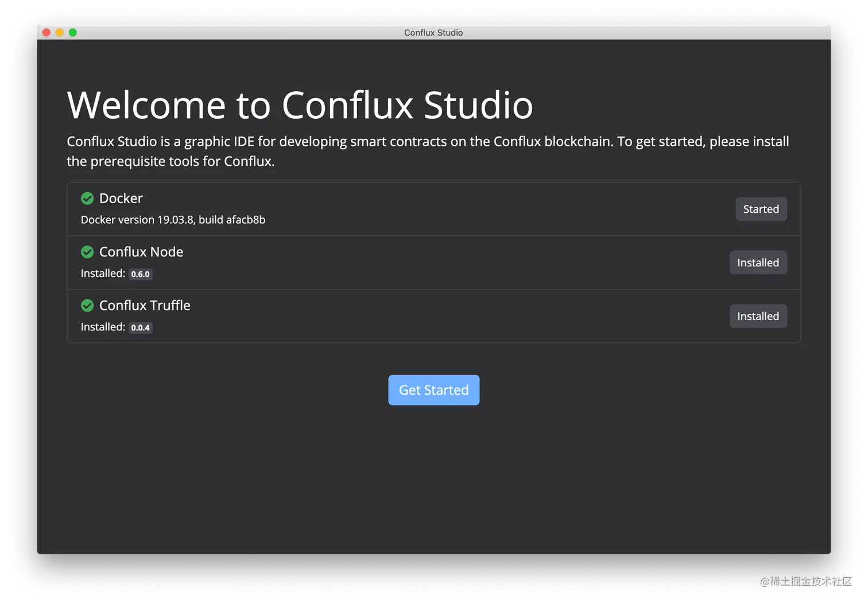868x603 pixels.
Task: Click the Conflux Node title
Action: point(141,252)
